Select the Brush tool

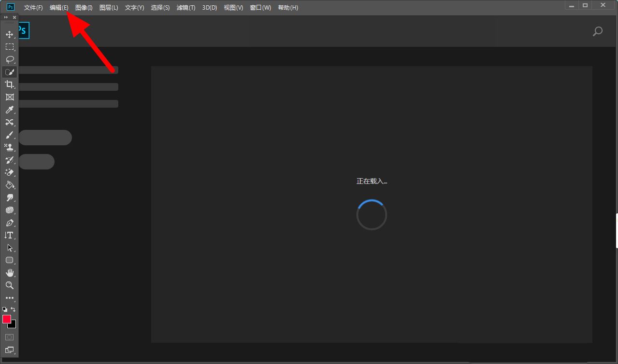click(9, 135)
